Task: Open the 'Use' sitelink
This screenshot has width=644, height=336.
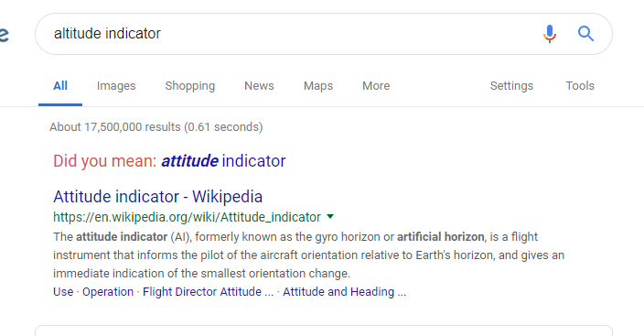Action: tap(63, 291)
